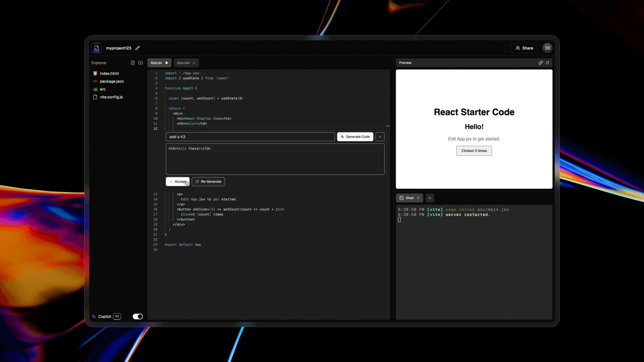Screen dimensions: 644x362
Task: Dismiss the generate code prompt
Action: coord(380,137)
